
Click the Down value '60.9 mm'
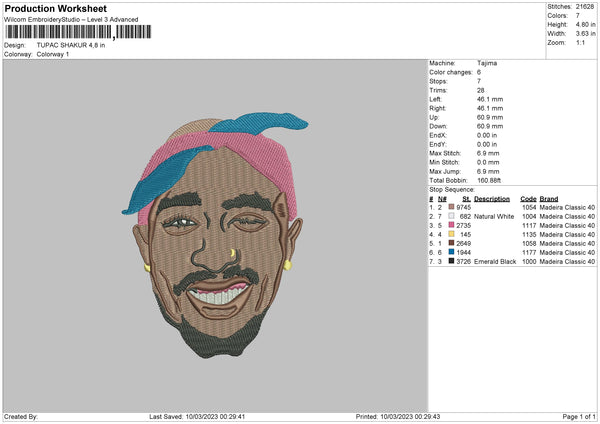coord(490,126)
